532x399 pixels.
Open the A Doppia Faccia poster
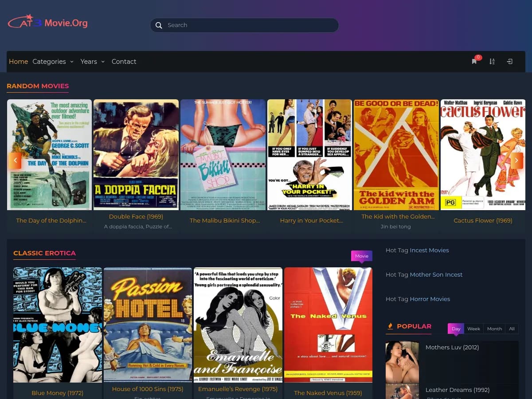pyautogui.click(x=136, y=155)
